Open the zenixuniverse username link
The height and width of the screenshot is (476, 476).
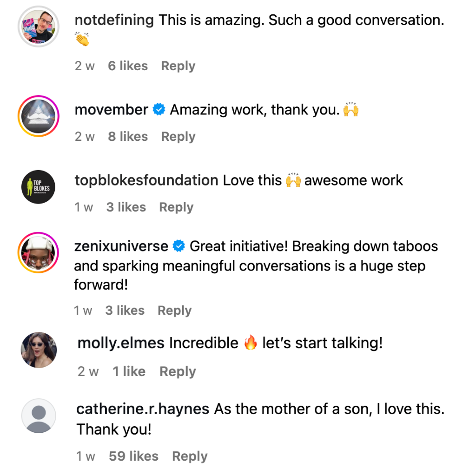[x=121, y=246]
